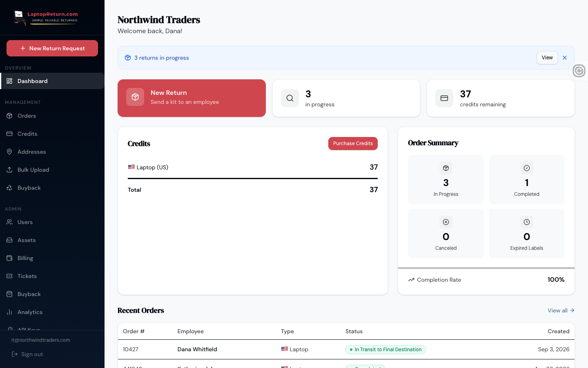Open Dashboard in the sidebar

tap(52, 81)
